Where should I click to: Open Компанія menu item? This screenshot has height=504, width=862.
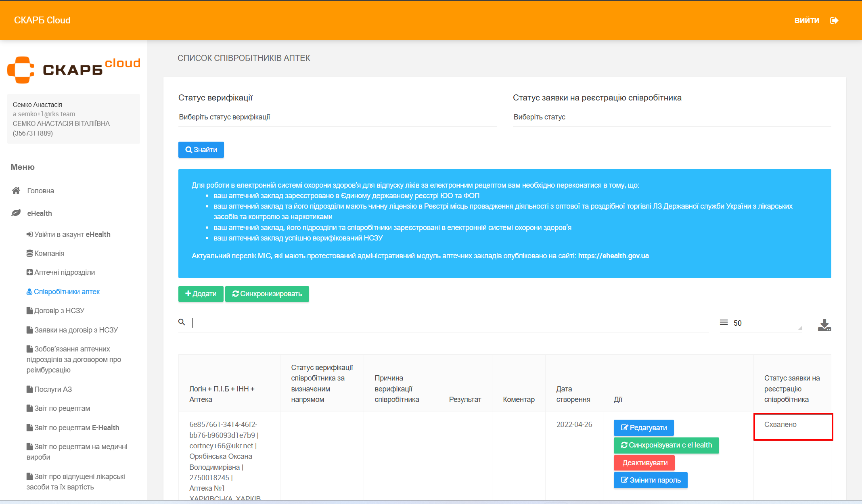coord(49,253)
